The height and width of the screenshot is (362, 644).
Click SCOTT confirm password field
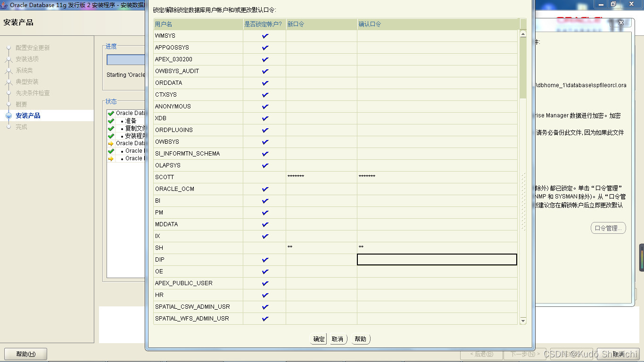pyautogui.click(x=437, y=177)
